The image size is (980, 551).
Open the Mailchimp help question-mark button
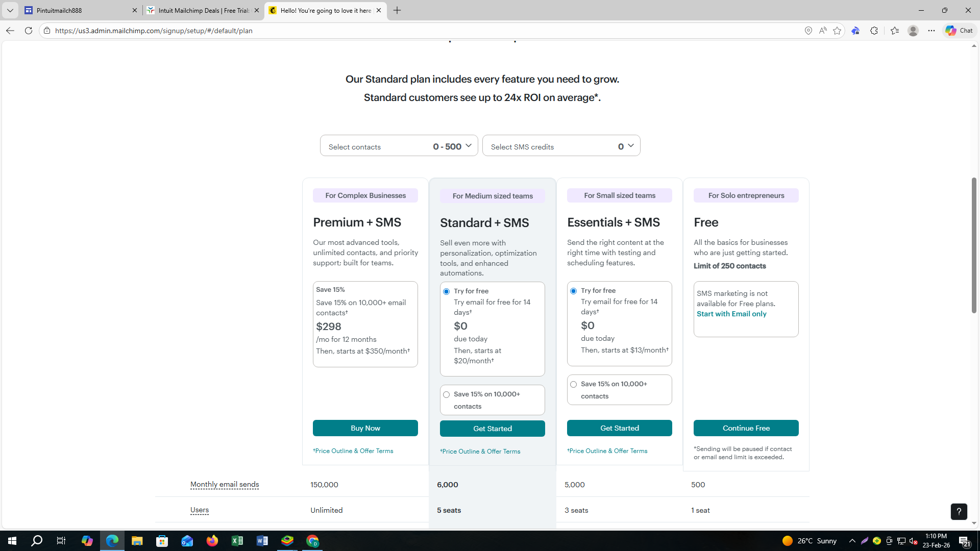point(959,511)
